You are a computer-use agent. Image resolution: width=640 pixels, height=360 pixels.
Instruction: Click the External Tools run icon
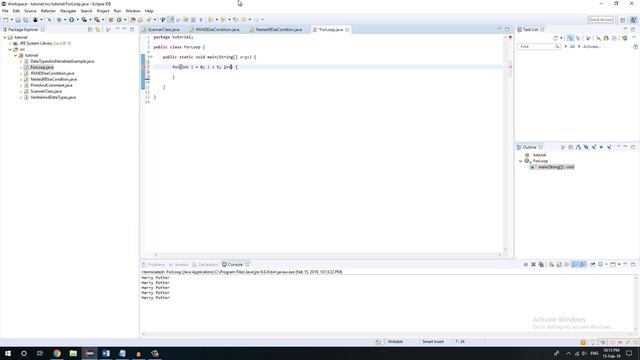pyautogui.click(x=97, y=20)
